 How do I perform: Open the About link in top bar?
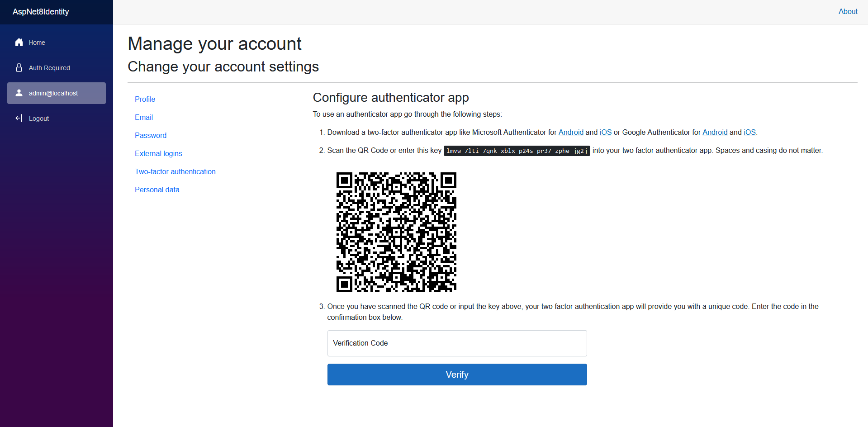tap(848, 12)
